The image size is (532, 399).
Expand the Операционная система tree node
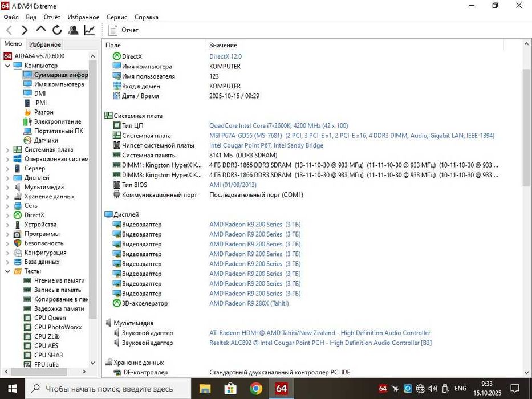click(7, 159)
